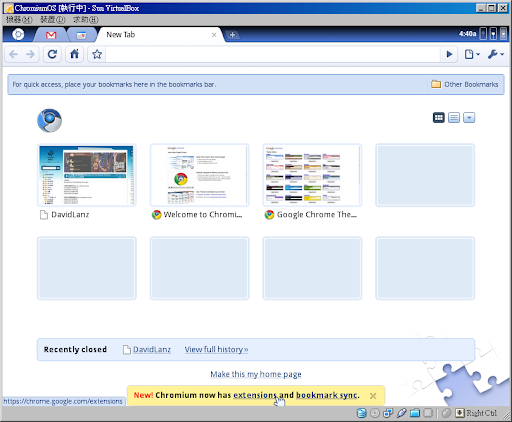Click the Chromium logo on new tab page

[49, 120]
